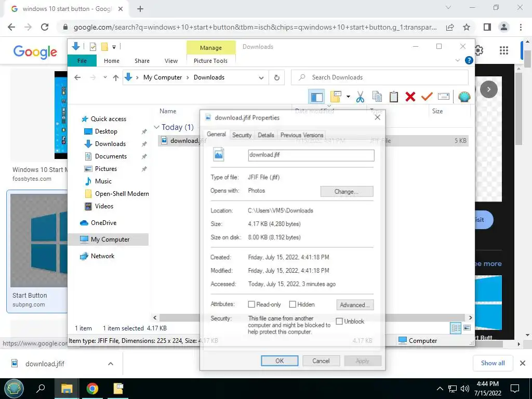This screenshot has width=532, height=399.
Task: Enable the Read-only attribute checkbox
Action: [251, 304]
